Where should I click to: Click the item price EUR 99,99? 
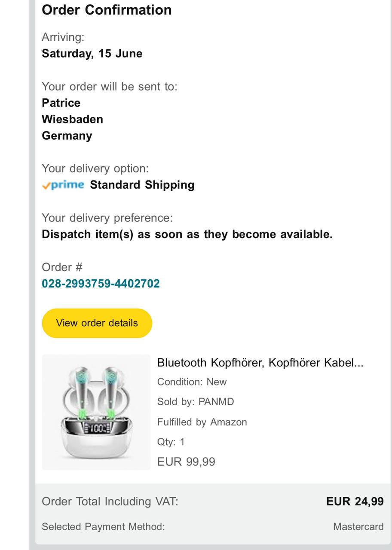pos(186,462)
